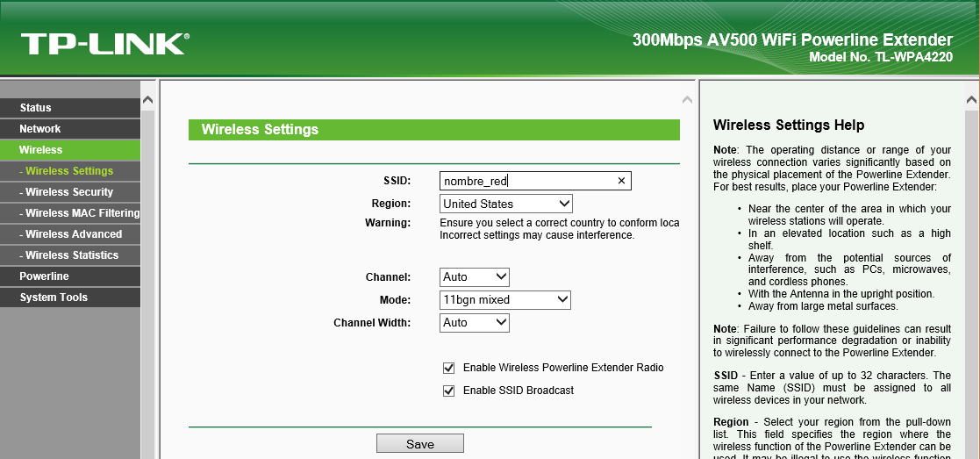Toggle Enable Wireless Powerline Extender Radio checkbox
Viewport: 980px width, 459px height.
click(x=448, y=368)
